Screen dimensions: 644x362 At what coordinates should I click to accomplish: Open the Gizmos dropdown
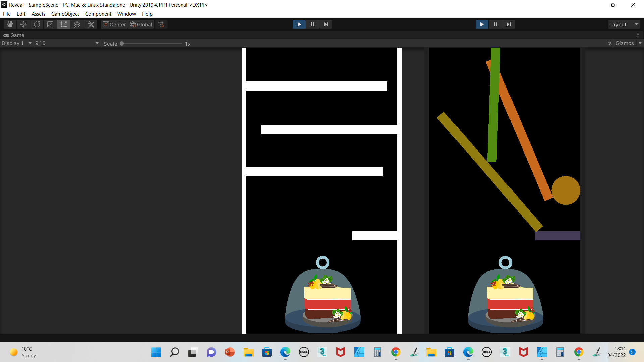pos(628,43)
